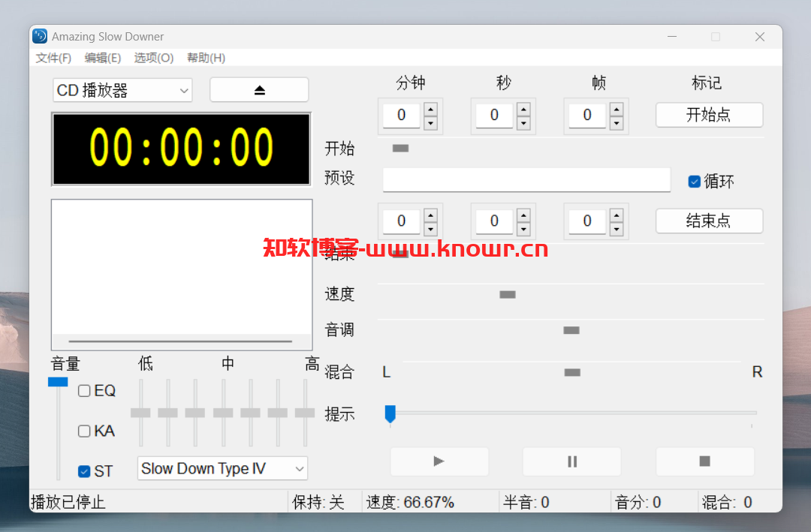
Task: Click the 速度: 66.67% status entry
Action: (410, 502)
